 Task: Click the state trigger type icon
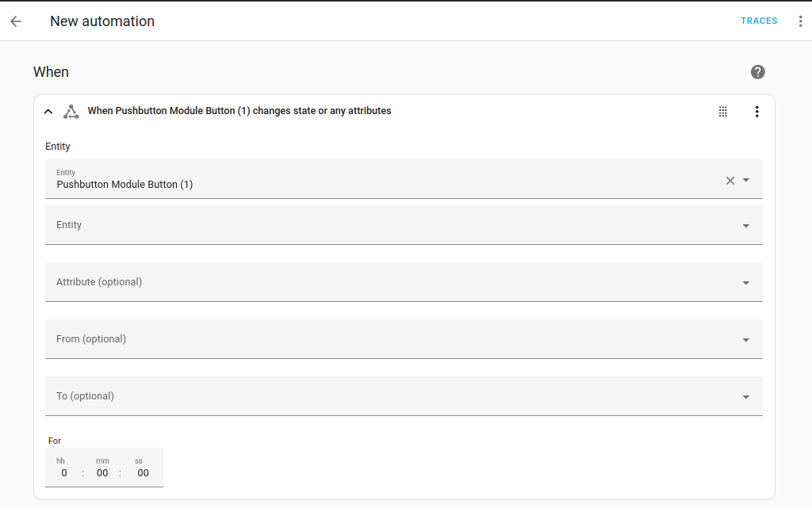tap(71, 111)
